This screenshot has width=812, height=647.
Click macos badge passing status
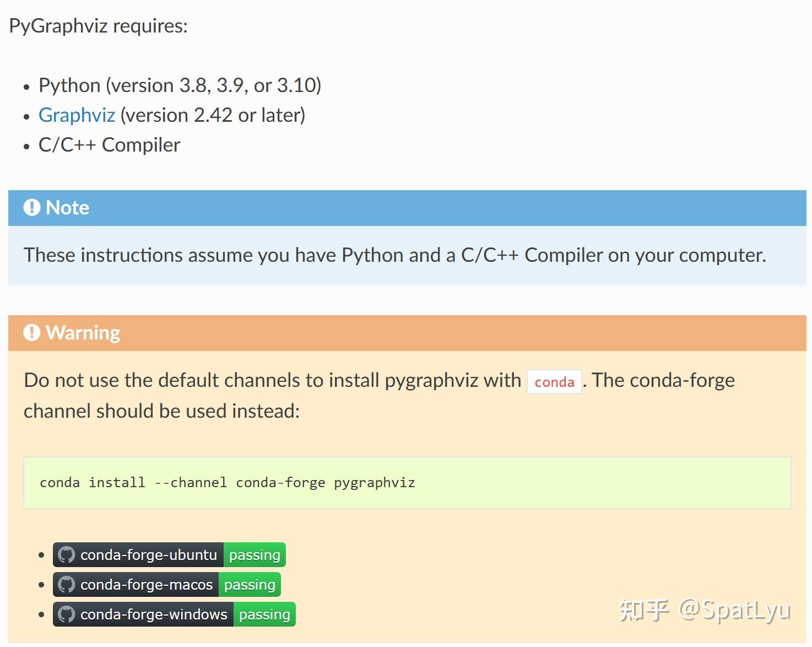pyautogui.click(x=250, y=585)
